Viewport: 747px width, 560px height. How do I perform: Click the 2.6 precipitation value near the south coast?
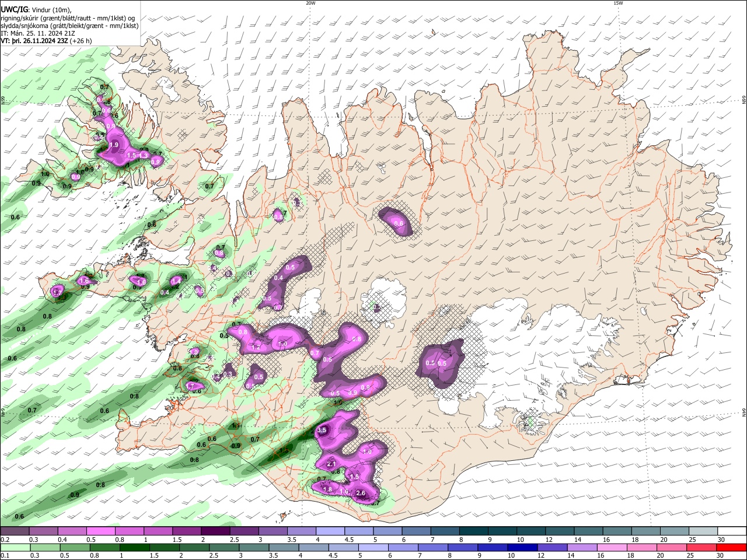pos(361,494)
